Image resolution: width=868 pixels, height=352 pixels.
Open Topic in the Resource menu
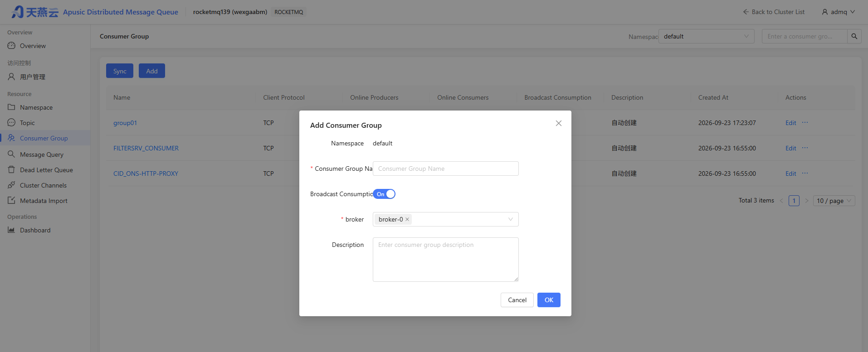tap(27, 123)
